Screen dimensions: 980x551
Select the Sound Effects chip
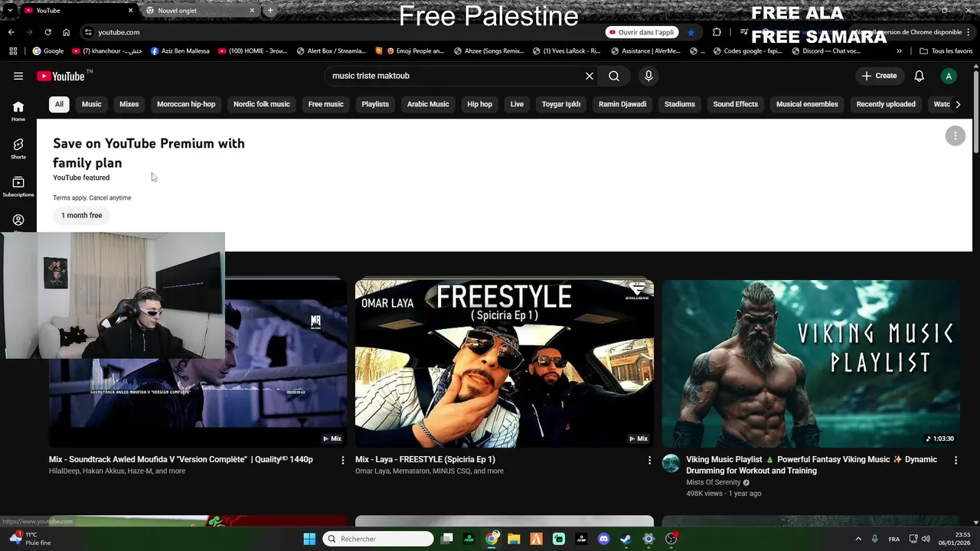pos(736,104)
